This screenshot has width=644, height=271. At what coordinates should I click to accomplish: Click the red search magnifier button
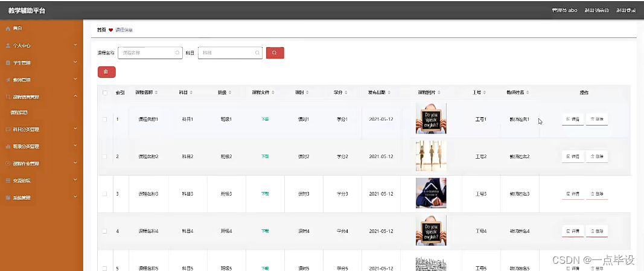coord(275,53)
